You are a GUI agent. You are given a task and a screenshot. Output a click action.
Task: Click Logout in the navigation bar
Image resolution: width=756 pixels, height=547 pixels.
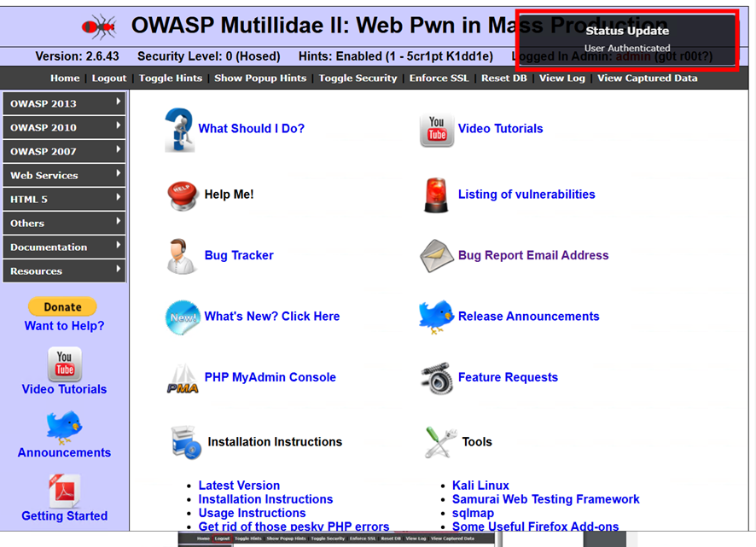109,79
